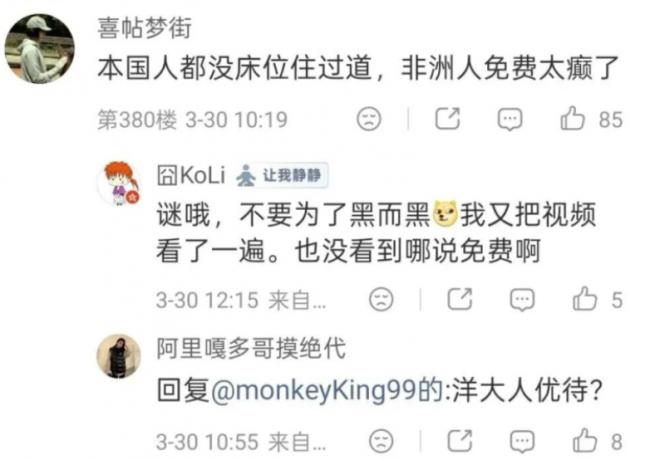This screenshot has height=460, width=650.
Task: View the avatar of 阿里嘎多哥摸绝代
Action: pyautogui.click(x=119, y=356)
